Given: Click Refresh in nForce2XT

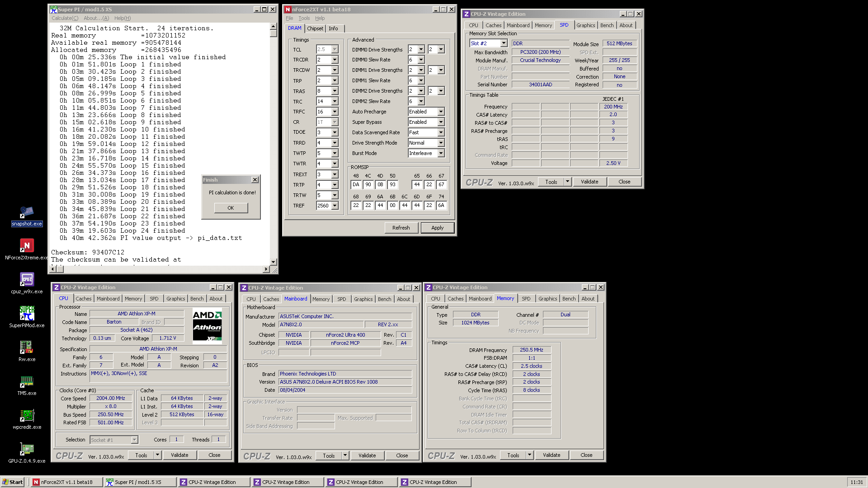Looking at the screenshot, I should (x=401, y=228).
